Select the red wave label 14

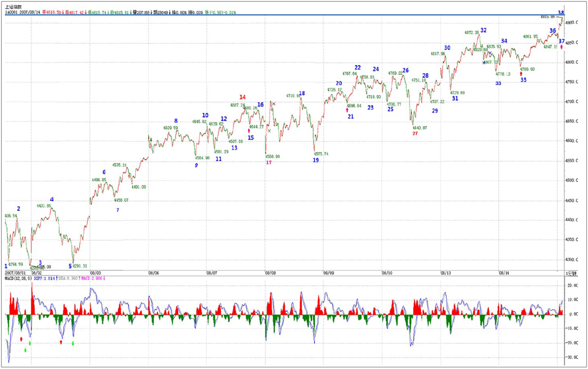click(242, 97)
